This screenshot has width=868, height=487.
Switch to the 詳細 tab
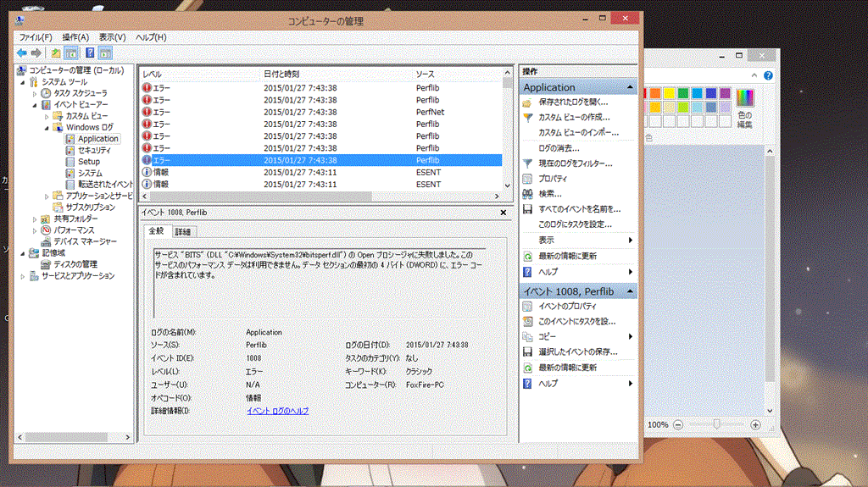pyautogui.click(x=183, y=232)
